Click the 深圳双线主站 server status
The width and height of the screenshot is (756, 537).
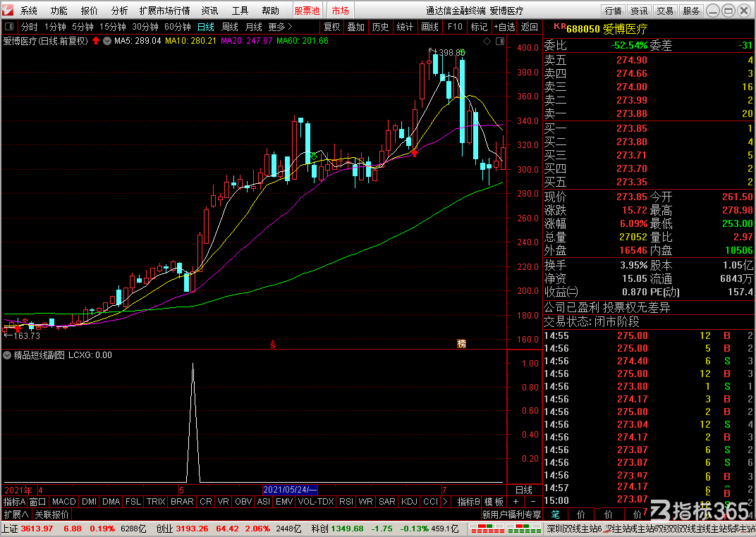point(574,529)
